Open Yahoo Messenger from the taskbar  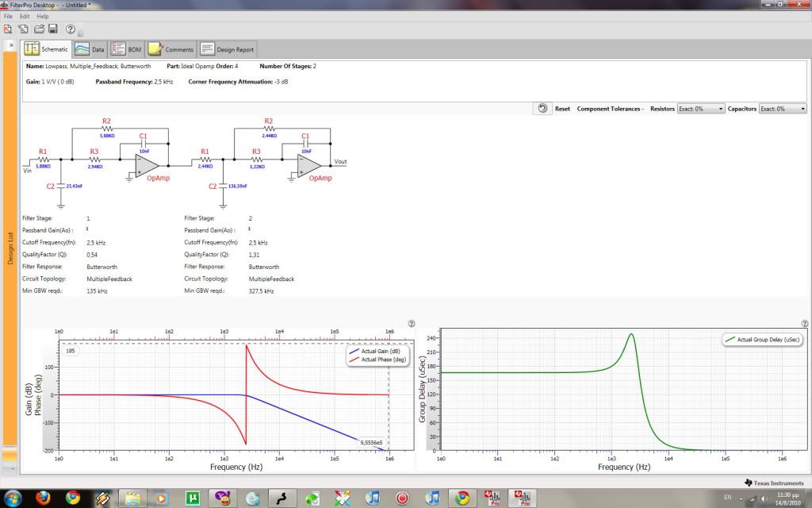223,498
